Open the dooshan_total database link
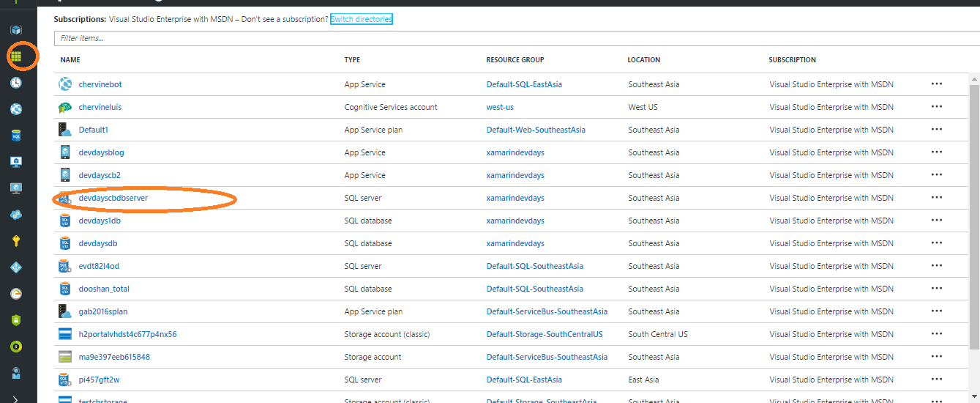Image resolution: width=980 pixels, height=403 pixels. pos(104,289)
